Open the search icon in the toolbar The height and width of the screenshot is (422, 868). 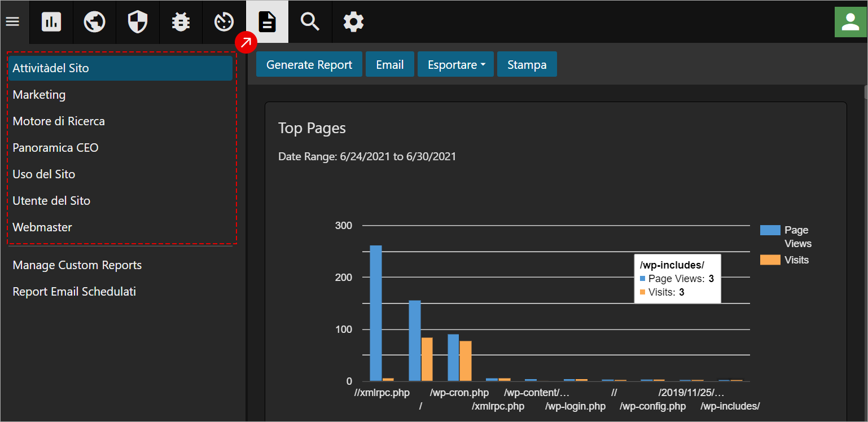click(309, 21)
